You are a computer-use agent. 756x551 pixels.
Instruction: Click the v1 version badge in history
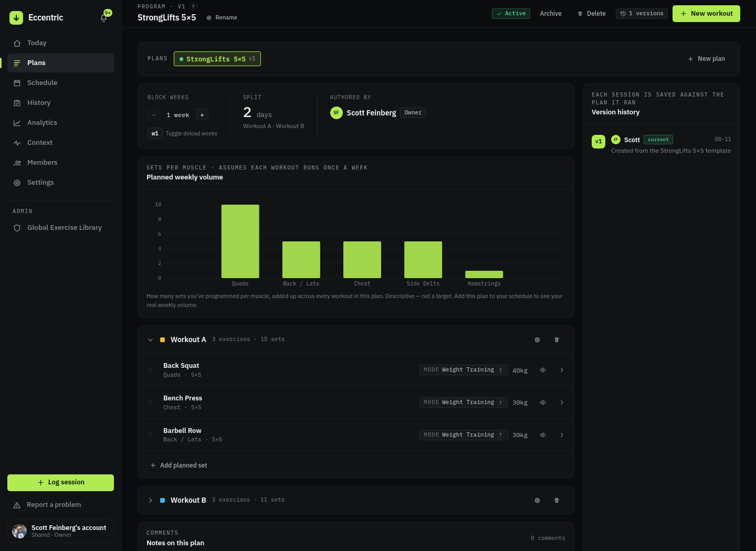598,142
